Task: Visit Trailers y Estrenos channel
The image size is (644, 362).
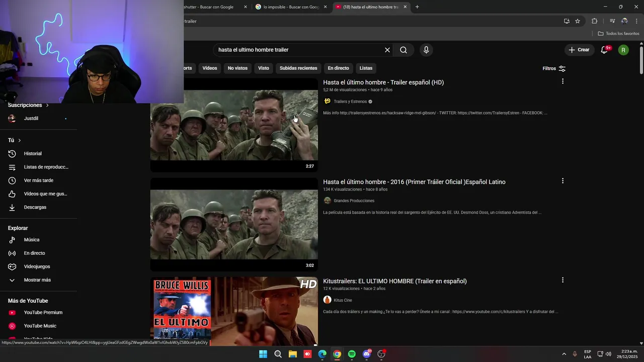Action: click(x=350, y=102)
